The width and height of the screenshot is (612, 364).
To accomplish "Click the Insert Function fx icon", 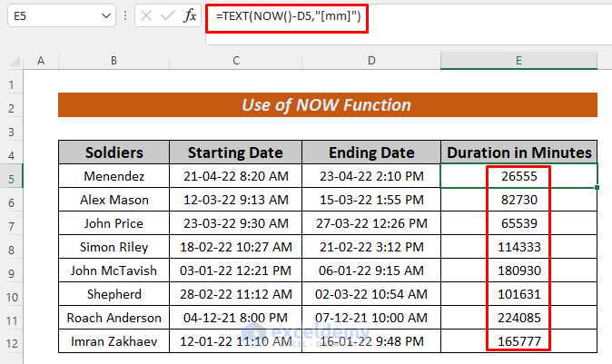I will pos(190,16).
